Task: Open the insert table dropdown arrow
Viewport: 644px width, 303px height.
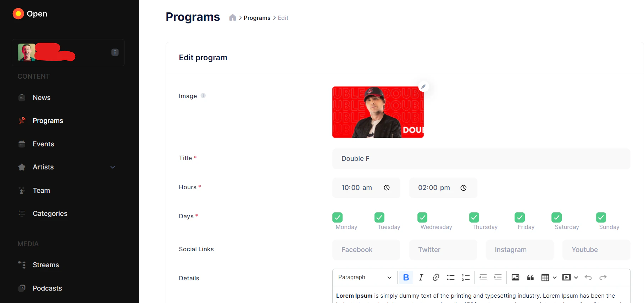Action: 555,277
